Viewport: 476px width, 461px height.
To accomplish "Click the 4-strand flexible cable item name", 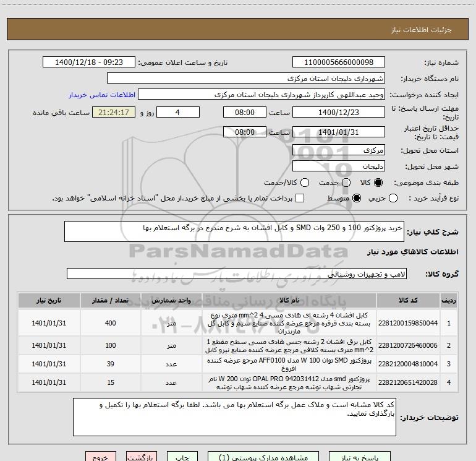I will click(289, 323).
